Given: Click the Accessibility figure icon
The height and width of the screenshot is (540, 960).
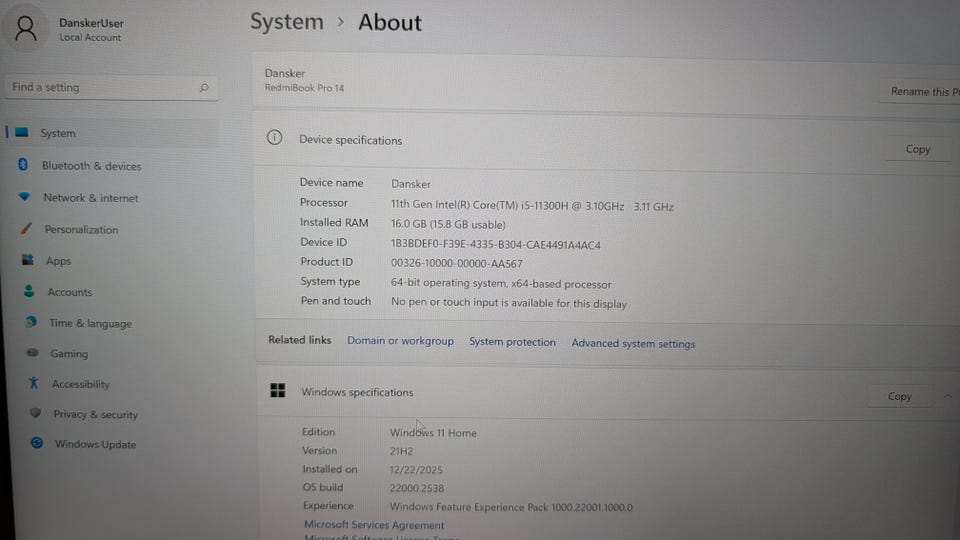Looking at the screenshot, I should pyautogui.click(x=34, y=383).
